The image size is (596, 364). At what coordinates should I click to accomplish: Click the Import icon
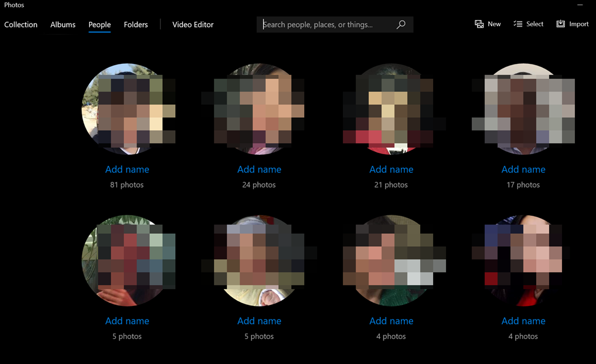[x=561, y=24]
